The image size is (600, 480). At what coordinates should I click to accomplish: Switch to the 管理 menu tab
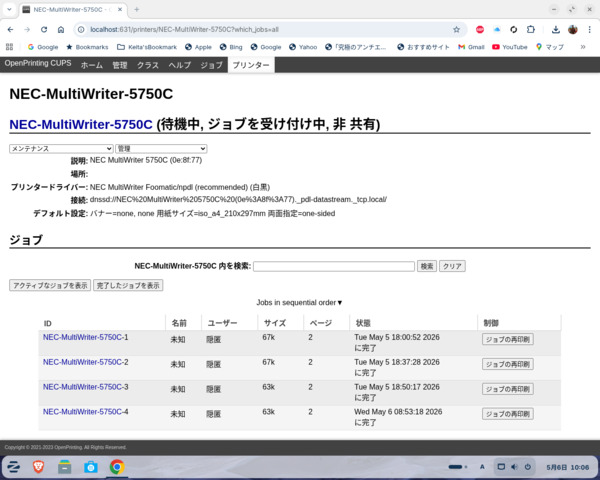click(x=120, y=65)
